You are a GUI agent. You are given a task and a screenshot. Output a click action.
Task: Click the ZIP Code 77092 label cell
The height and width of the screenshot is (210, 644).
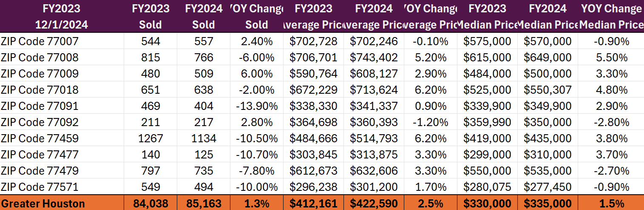coord(40,122)
